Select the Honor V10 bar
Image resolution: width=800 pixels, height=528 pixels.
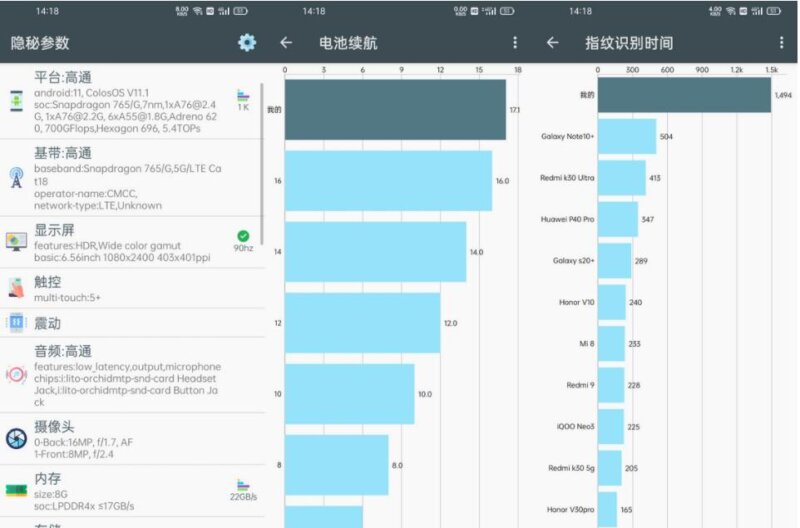(612, 302)
